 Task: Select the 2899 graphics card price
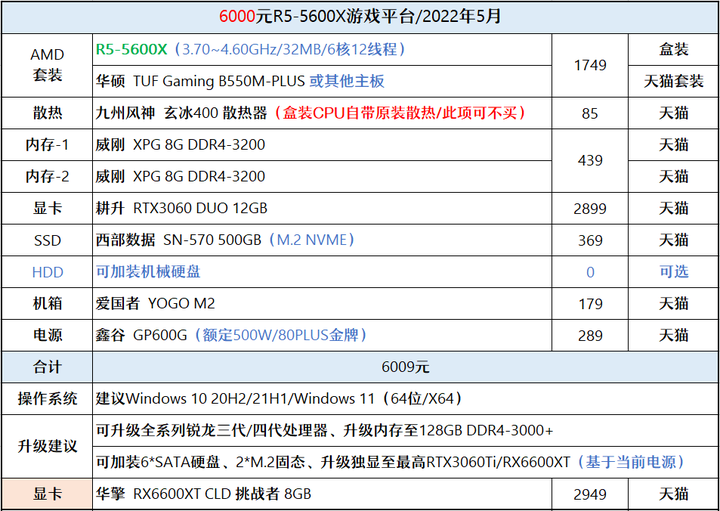pos(590,208)
